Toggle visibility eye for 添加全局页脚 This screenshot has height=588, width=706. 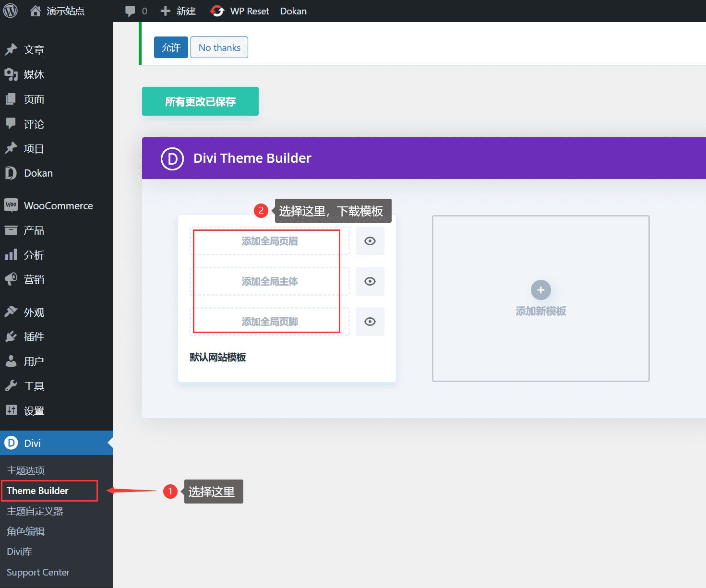point(370,322)
